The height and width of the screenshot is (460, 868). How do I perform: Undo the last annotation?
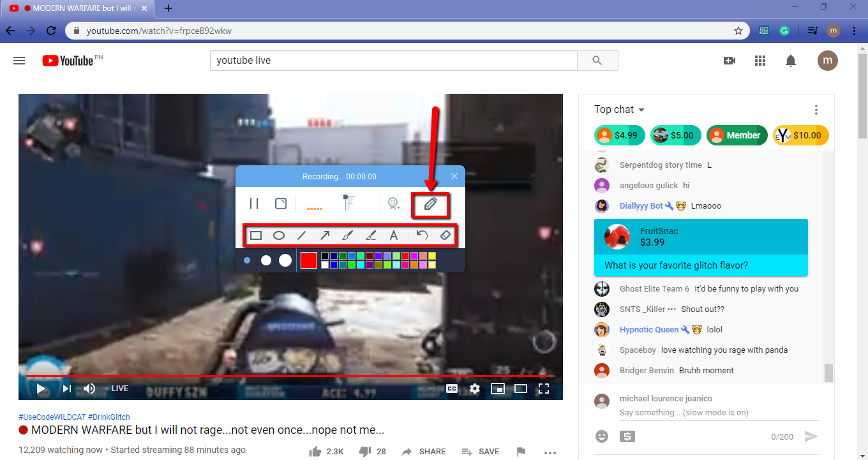pos(422,235)
